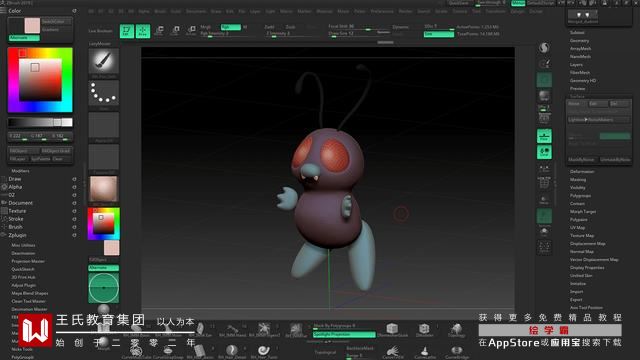This screenshot has width=640, height=360.
Task: Click the gizmo circle widget on left shelf
Action: 104,288
